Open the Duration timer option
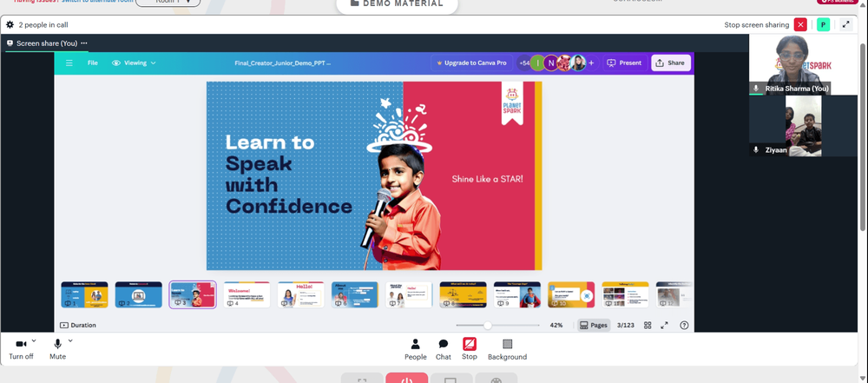The image size is (868, 383). pos(78,326)
